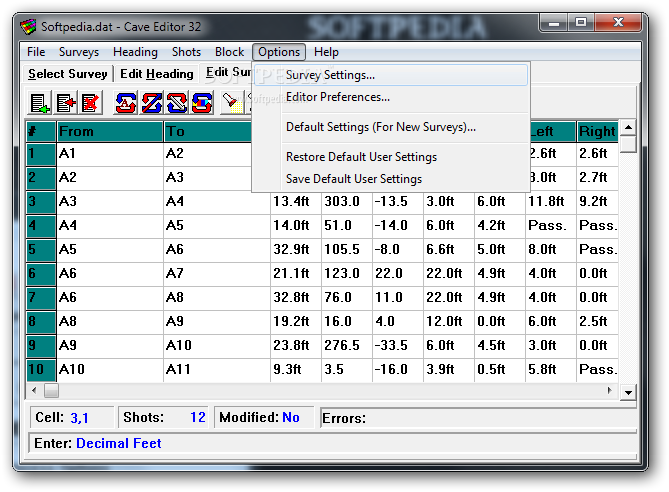Image resolution: width=669 pixels, height=492 pixels.
Task: Click Restore Default User Settings
Action: 391,157
